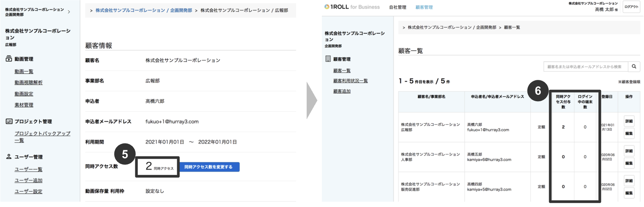Click email kamiya+5@hurray3.com in table

[x=489, y=189]
